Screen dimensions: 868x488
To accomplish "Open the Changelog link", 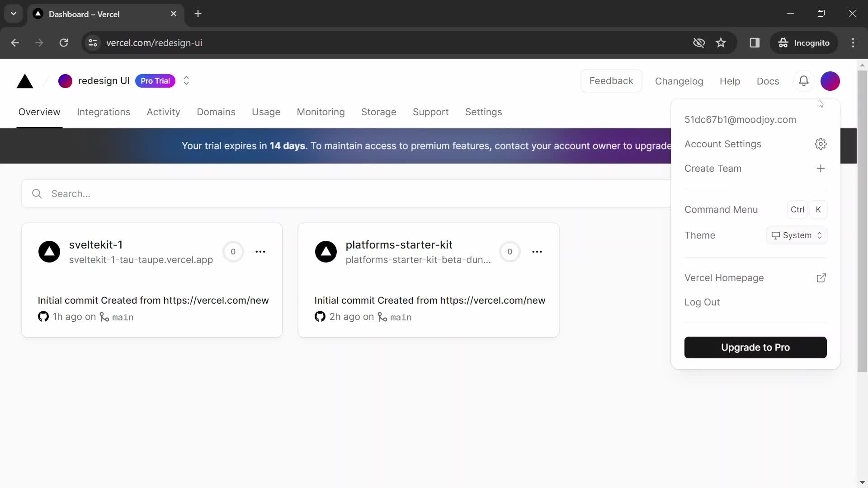I will pos(679,81).
